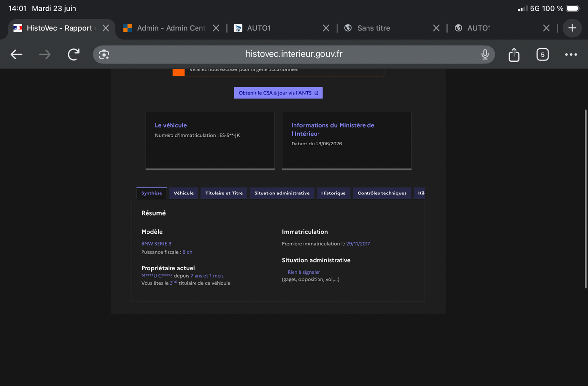Click Obtenir le CSA à jour button

pos(278,93)
